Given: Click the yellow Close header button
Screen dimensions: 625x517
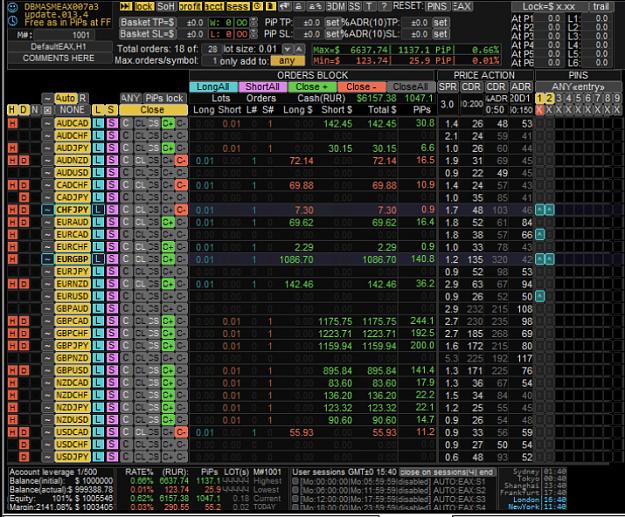Looking at the screenshot, I should (x=152, y=110).
